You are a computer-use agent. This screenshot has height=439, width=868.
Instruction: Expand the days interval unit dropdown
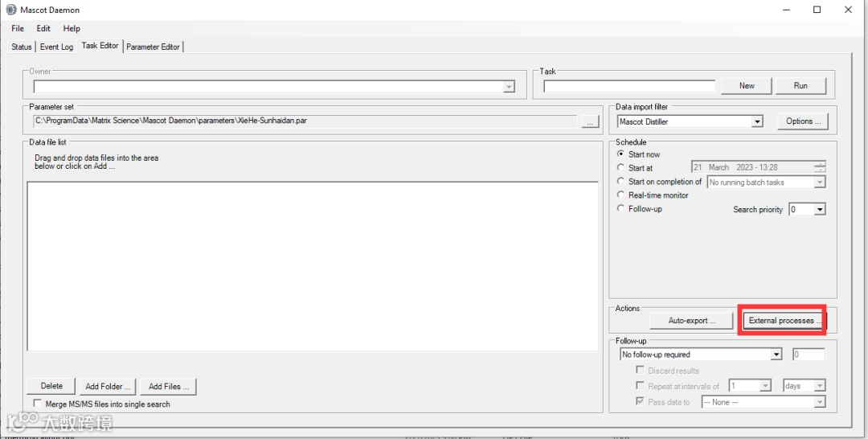820,386
